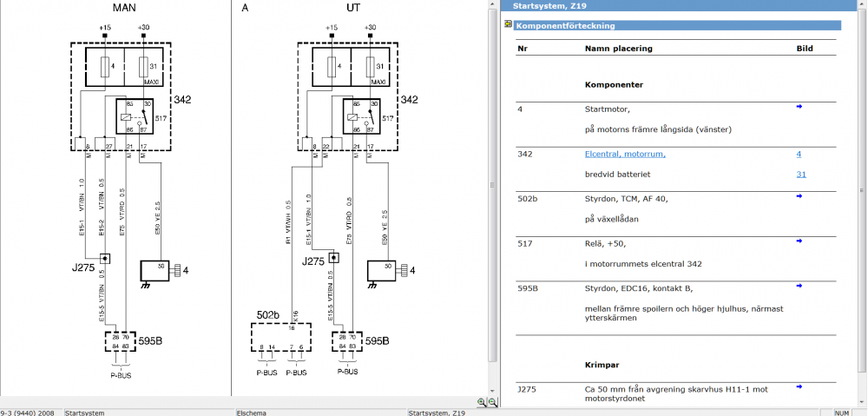Open Bild link 4 in row 342
Image resolution: width=868 pixels, height=416 pixels.
click(799, 154)
